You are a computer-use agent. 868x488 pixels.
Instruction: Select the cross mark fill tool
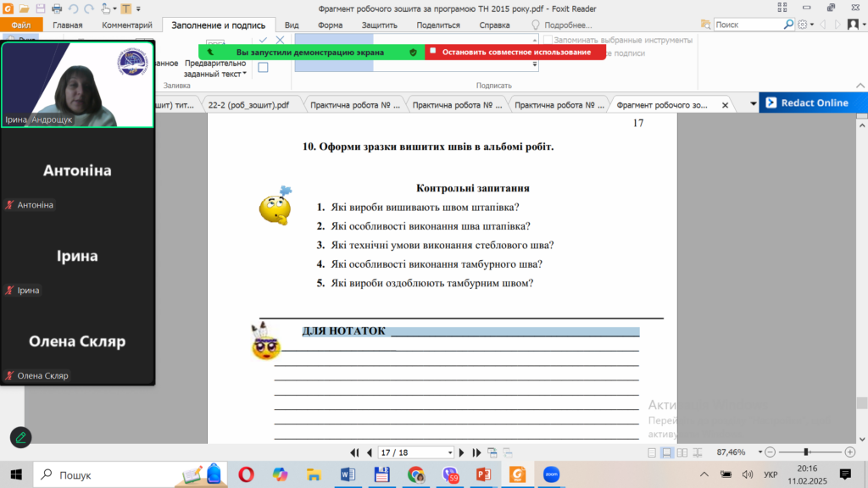point(280,41)
